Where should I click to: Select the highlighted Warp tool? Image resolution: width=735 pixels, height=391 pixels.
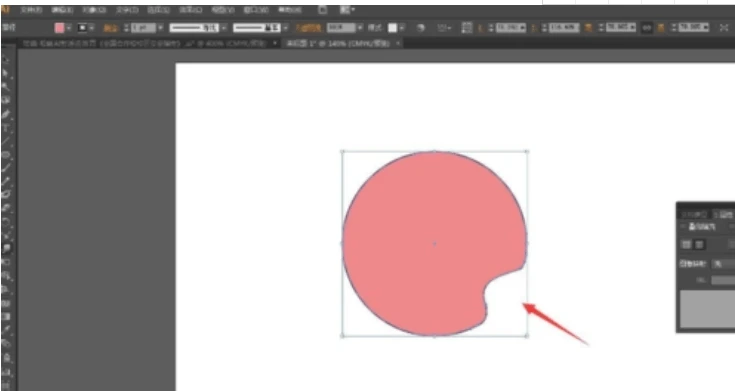coord(6,248)
